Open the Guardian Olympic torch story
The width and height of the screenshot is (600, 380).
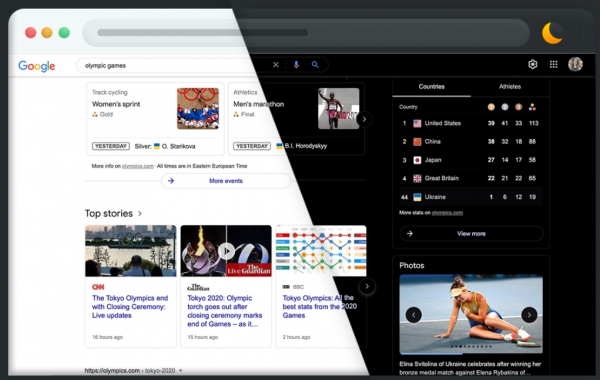coord(225,311)
